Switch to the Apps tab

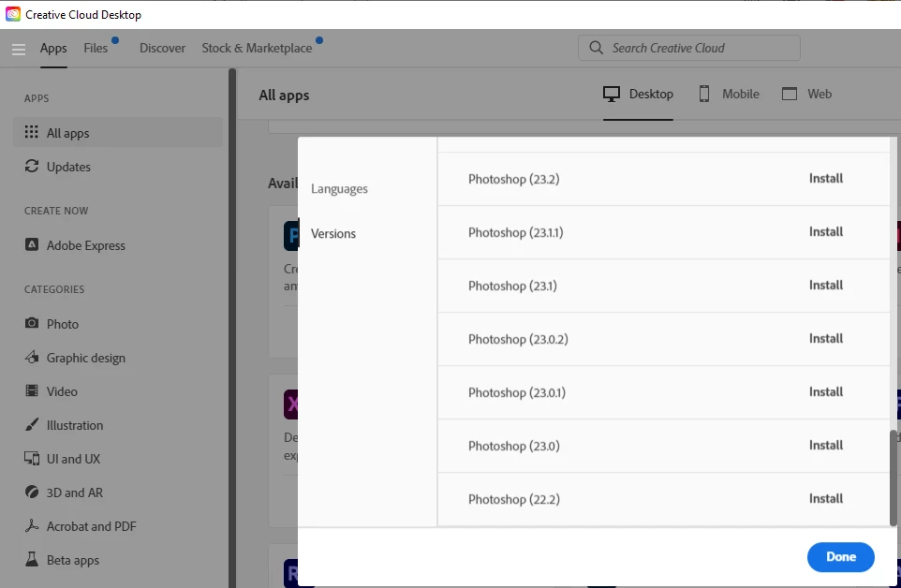click(x=53, y=49)
